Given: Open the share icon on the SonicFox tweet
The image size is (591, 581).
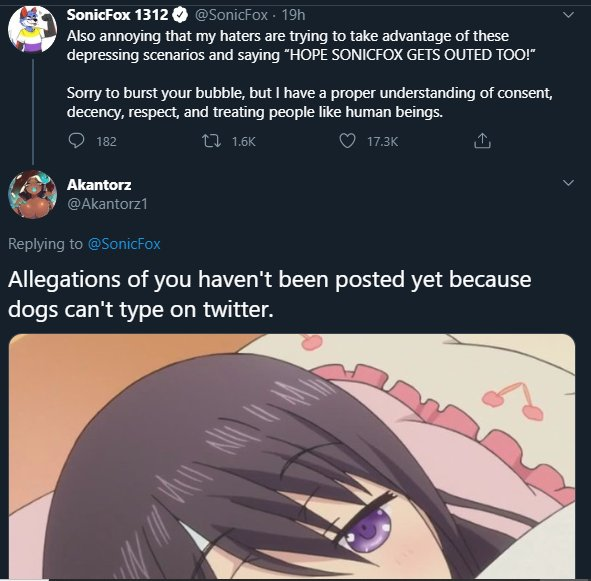Looking at the screenshot, I should (x=482, y=141).
